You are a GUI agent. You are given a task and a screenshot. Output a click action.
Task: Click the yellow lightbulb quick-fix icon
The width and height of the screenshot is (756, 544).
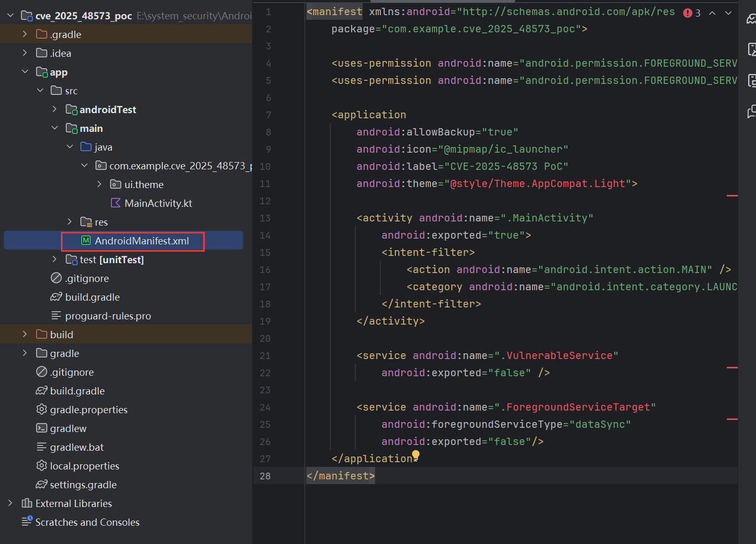click(x=415, y=456)
